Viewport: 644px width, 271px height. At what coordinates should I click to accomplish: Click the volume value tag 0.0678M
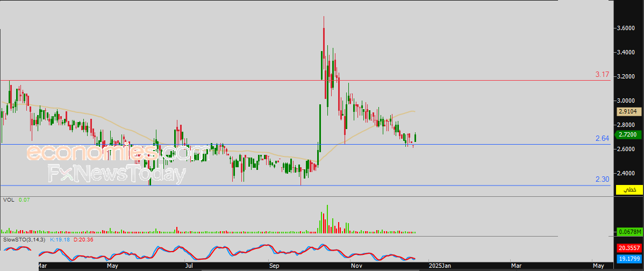[629, 232]
